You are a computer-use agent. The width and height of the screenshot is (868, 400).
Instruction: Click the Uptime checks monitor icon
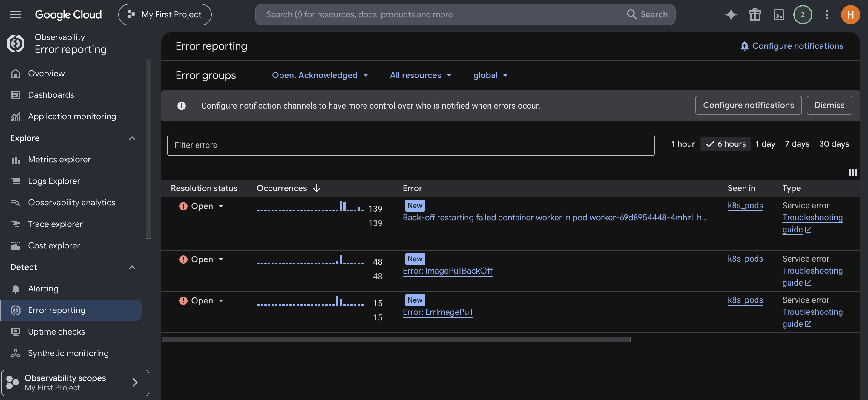pos(16,332)
